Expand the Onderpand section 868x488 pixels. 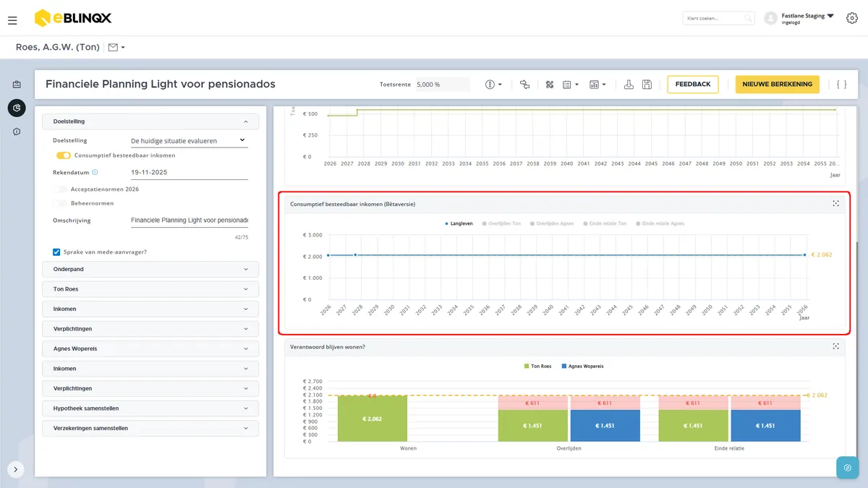click(x=150, y=269)
